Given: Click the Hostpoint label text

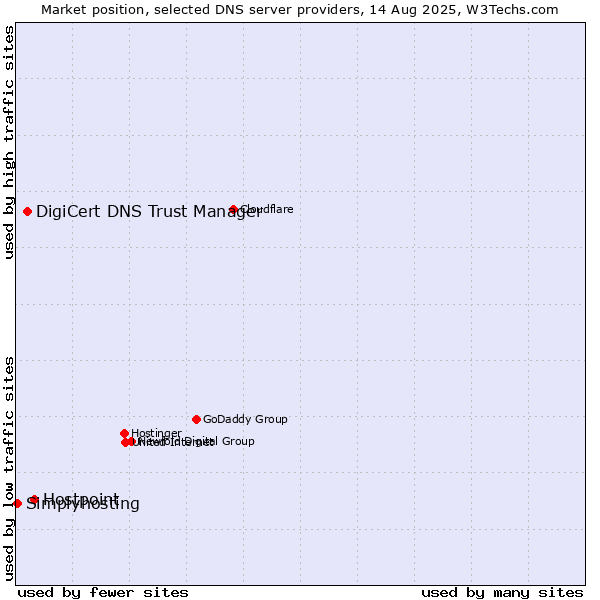Looking at the screenshot, I should 81,499.
